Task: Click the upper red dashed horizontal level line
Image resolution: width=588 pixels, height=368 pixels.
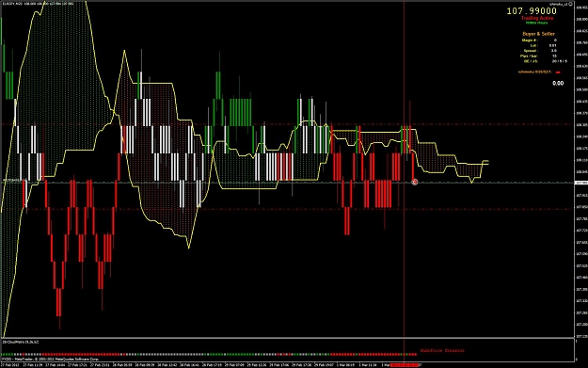Action: point(287,124)
